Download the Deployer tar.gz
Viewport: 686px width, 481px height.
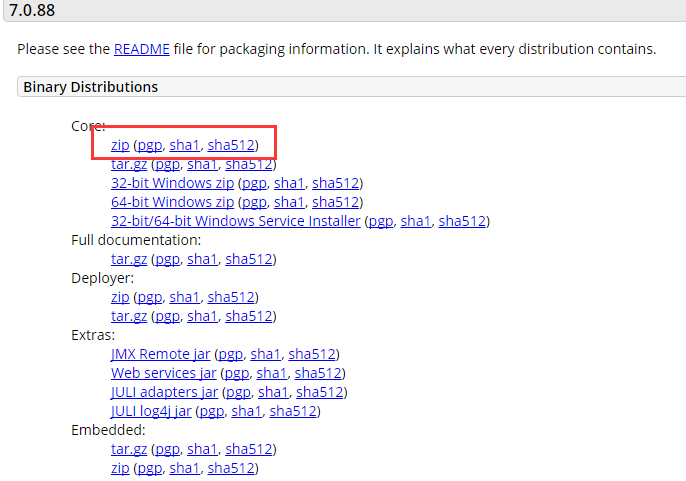(129, 316)
